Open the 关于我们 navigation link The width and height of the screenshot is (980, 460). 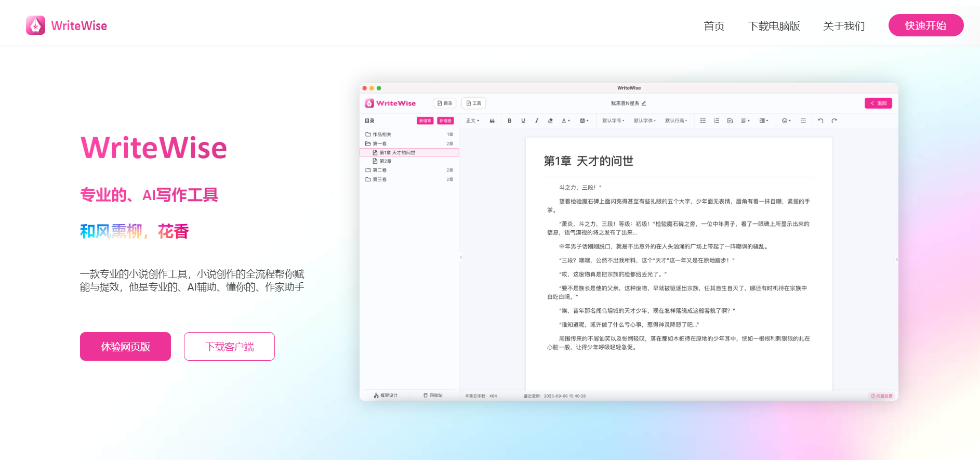pos(844,26)
